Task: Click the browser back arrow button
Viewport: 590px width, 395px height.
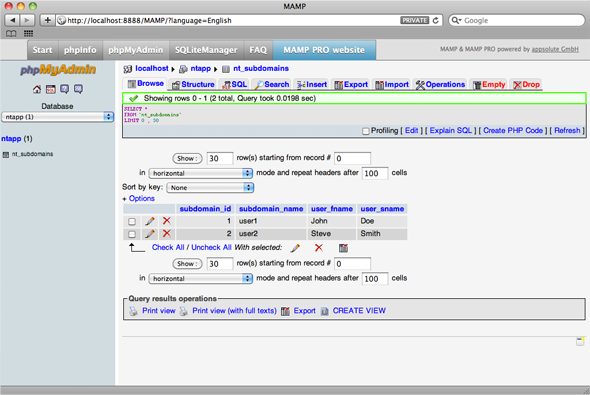Action: point(13,20)
